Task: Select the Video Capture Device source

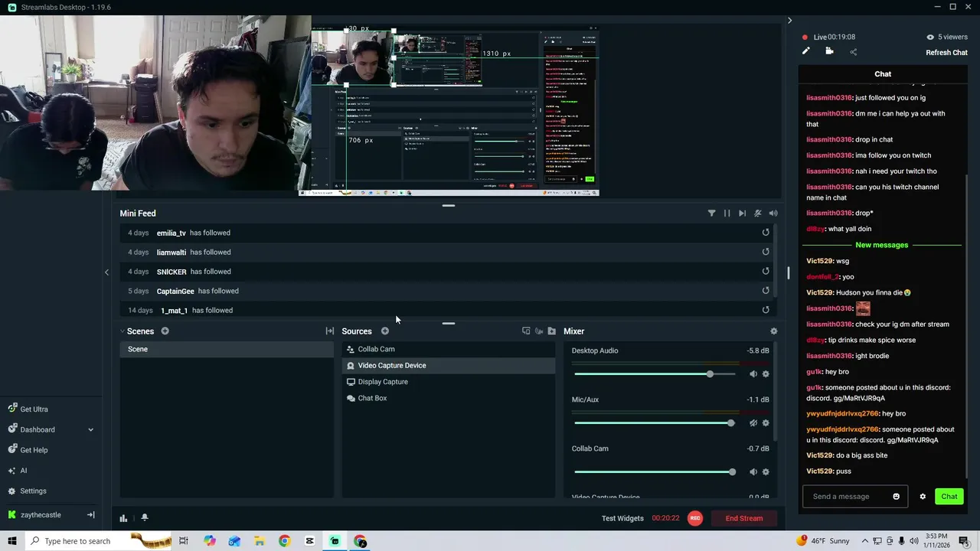Action: [x=449, y=365]
